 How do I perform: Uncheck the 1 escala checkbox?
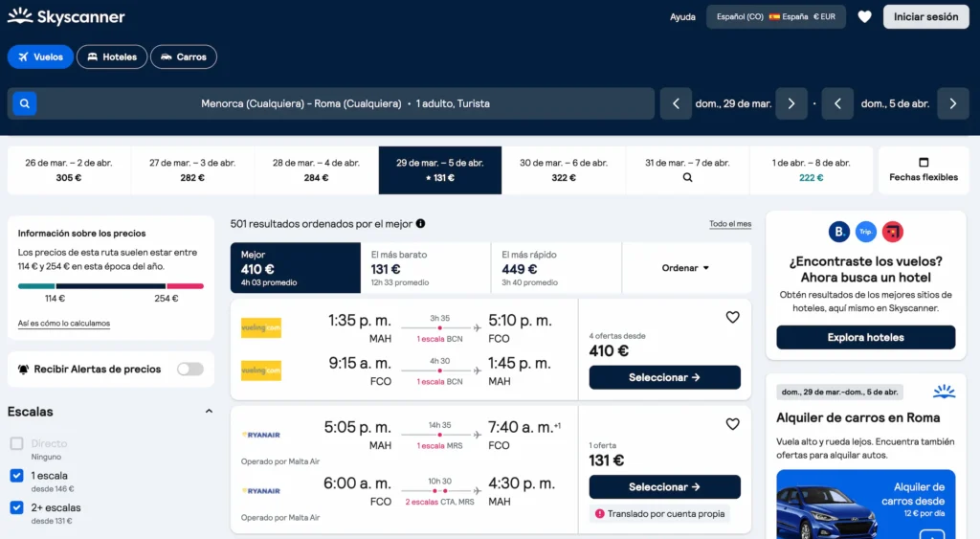coord(17,476)
